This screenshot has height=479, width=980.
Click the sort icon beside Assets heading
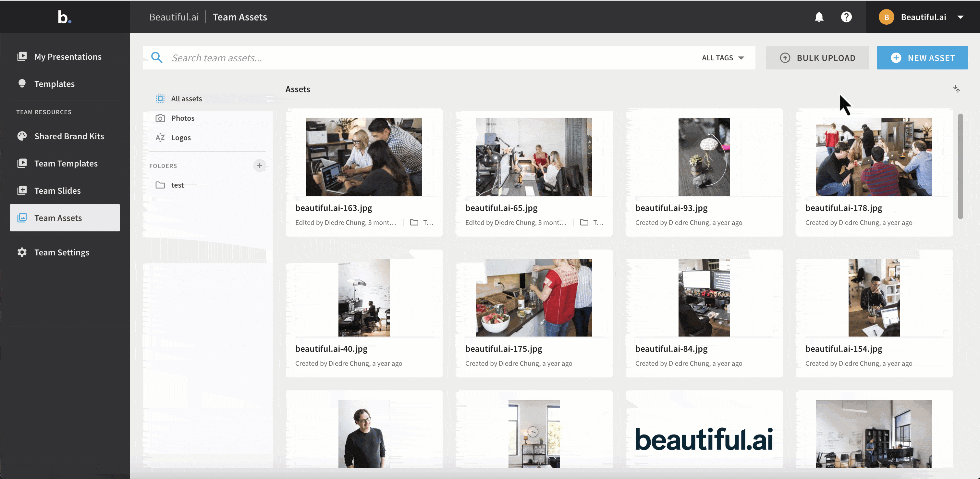[x=956, y=89]
